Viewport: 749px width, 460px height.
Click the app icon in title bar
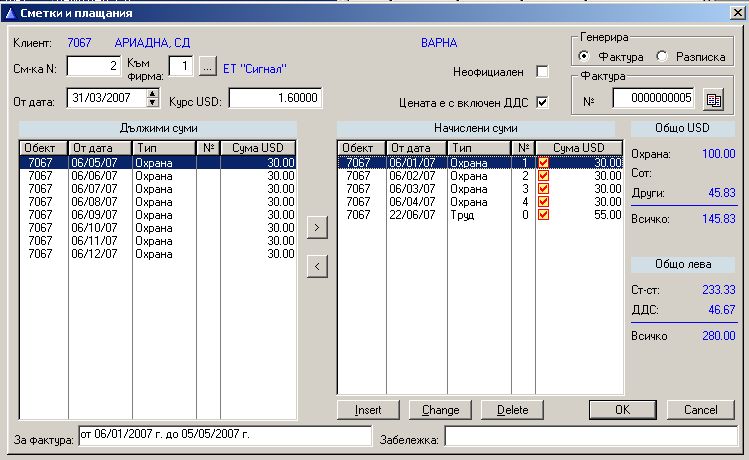pyautogui.click(x=10, y=13)
